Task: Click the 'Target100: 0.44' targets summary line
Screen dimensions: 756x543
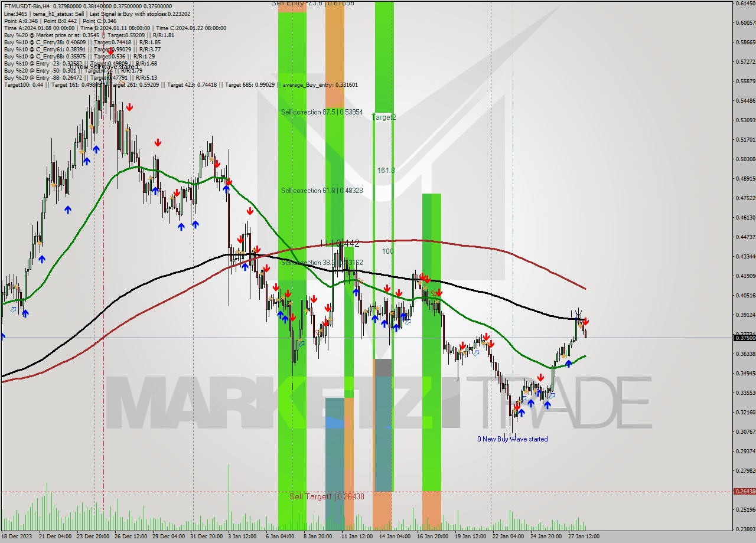Action: pos(181,84)
